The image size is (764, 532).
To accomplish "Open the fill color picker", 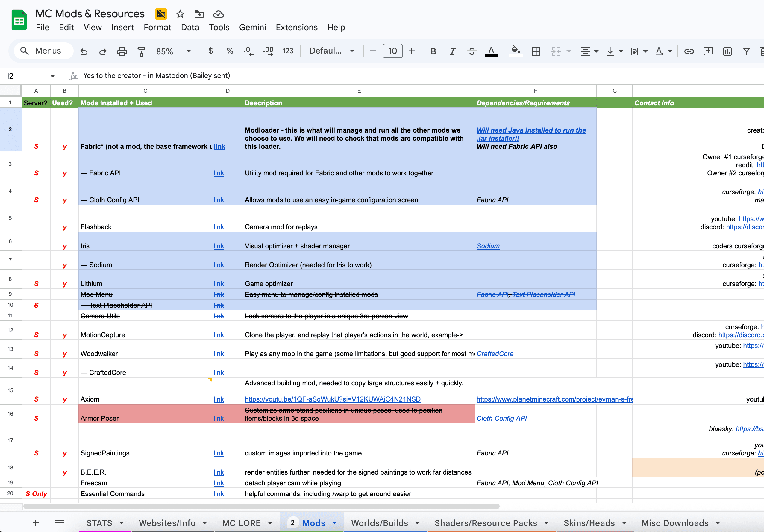I will pyautogui.click(x=516, y=51).
